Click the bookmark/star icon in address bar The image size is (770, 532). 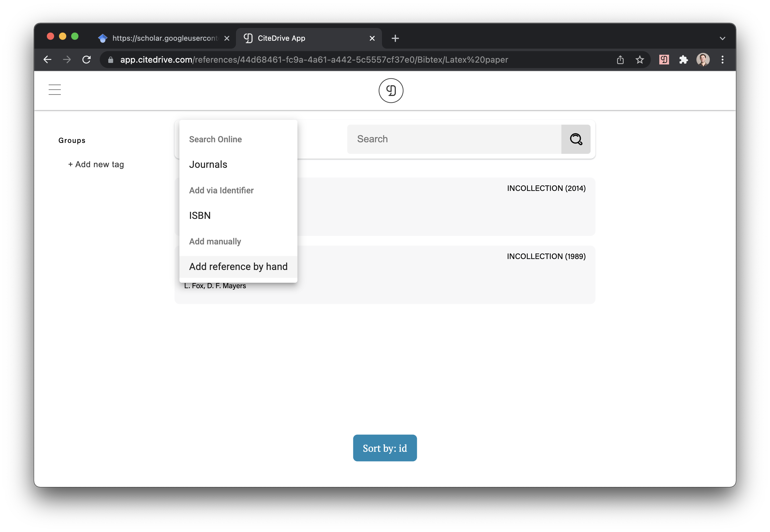(642, 58)
